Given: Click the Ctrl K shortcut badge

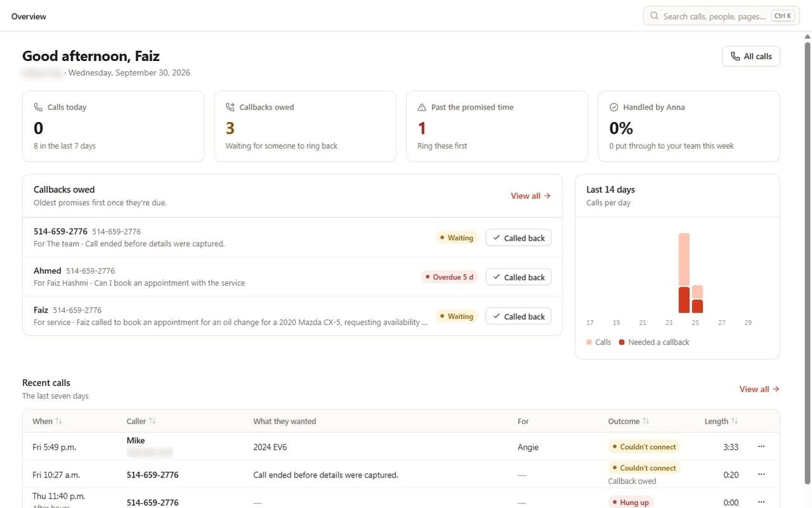Looking at the screenshot, I should point(783,16).
